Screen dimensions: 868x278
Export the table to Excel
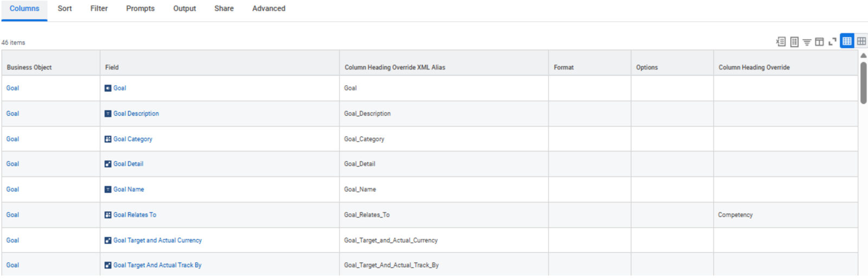pyautogui.click(x=781, y=41)
